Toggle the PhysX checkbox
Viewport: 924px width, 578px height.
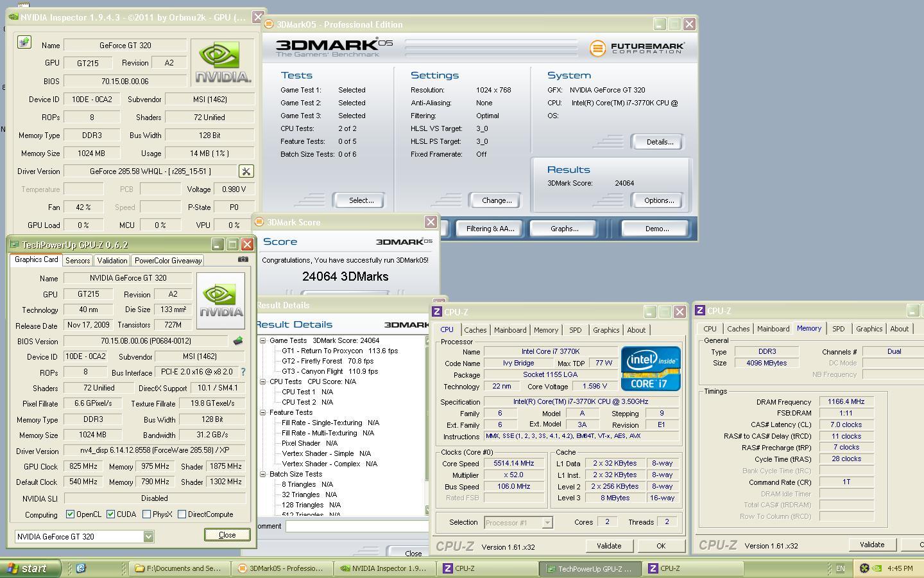(x=147, y=514)
